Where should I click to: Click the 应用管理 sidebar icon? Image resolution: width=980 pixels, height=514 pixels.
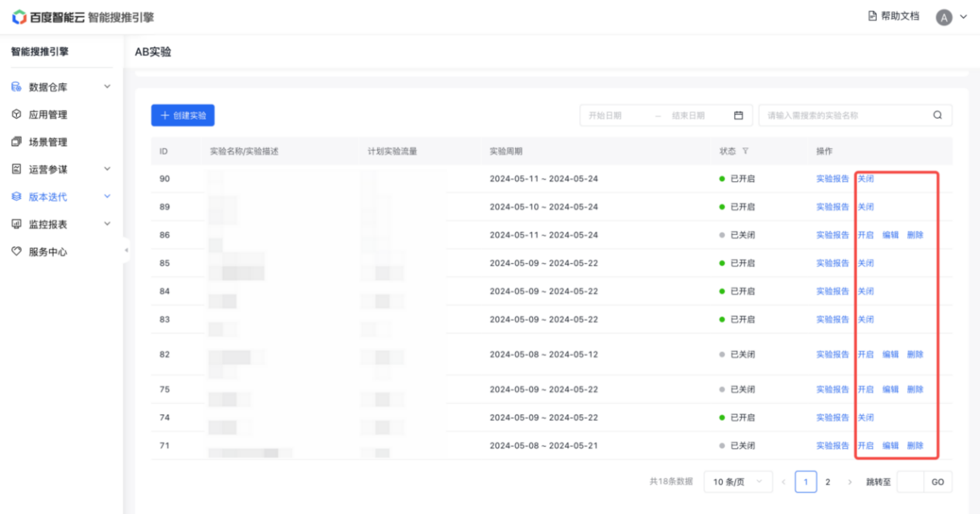16,114
